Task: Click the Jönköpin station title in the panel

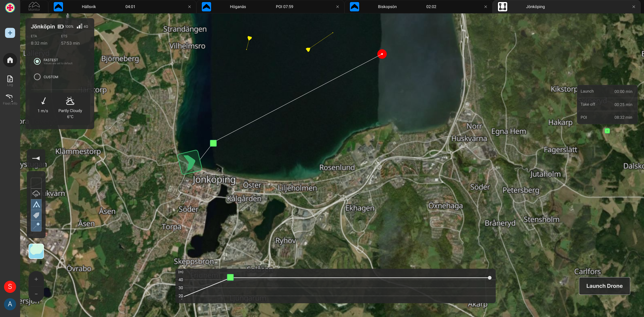Action: [x=43, y=27]
